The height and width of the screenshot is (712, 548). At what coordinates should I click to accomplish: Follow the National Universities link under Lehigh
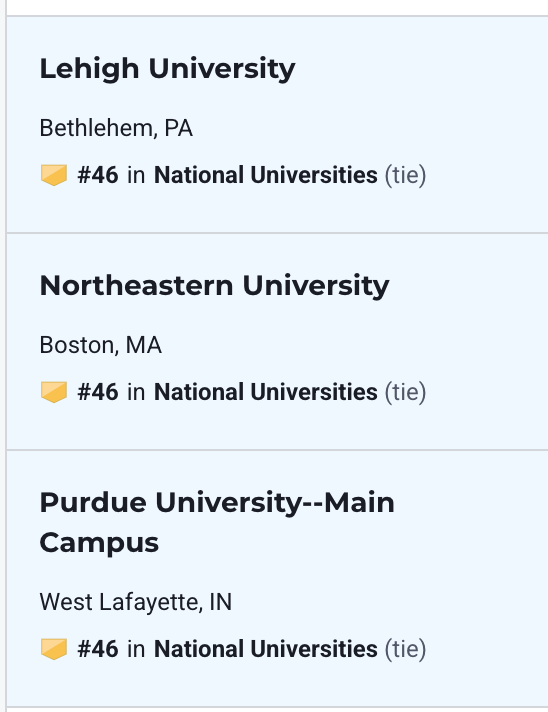(x=266, y=175)
